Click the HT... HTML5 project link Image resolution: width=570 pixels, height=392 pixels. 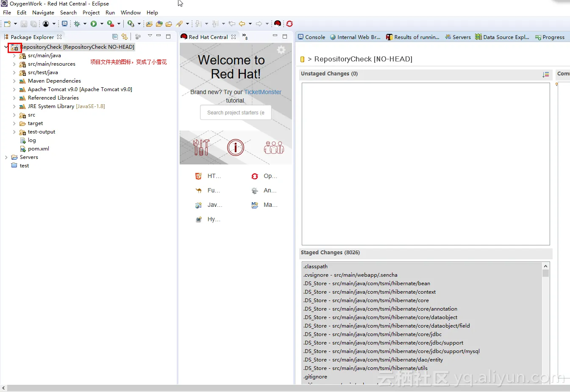[208, 176]
